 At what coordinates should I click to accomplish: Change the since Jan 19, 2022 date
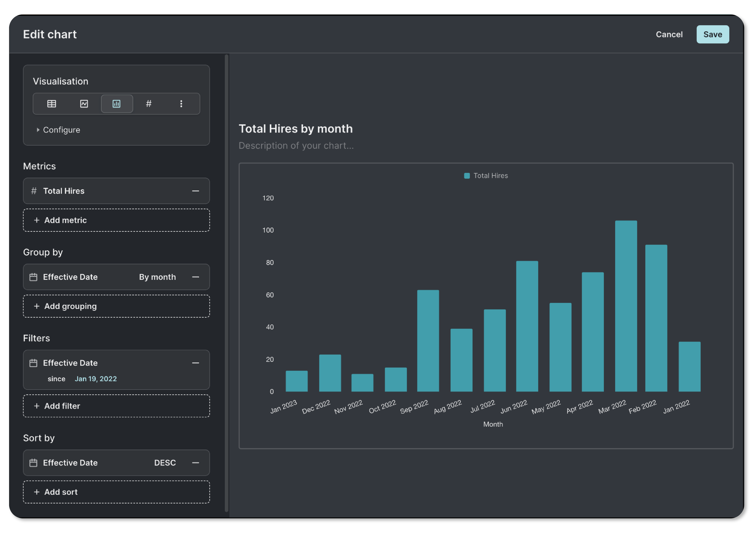click(x=96, y=379)
